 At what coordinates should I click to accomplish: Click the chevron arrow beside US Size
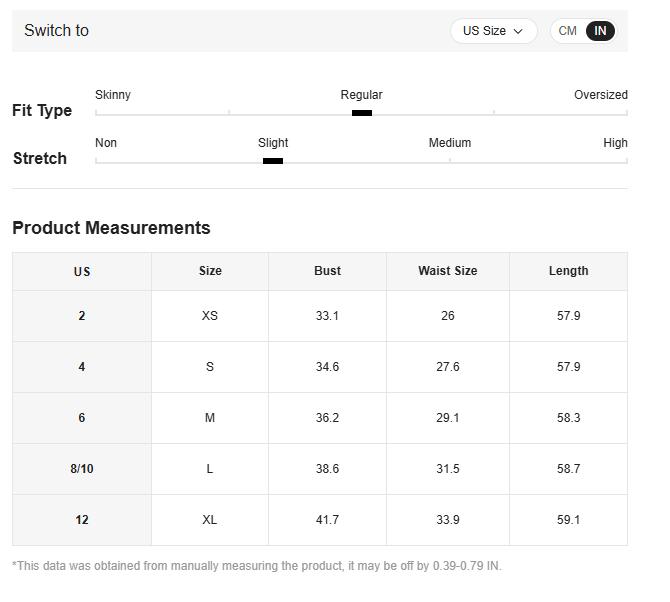(518, 31)
